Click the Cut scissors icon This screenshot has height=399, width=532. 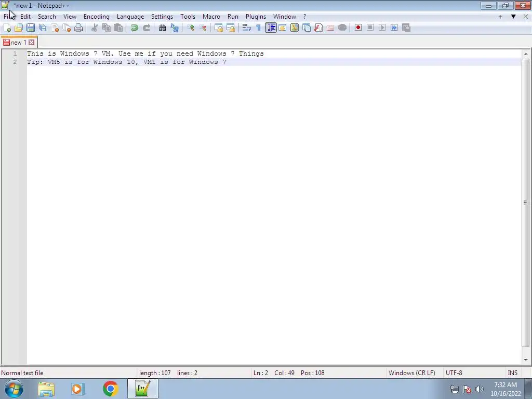coord(95,28)
